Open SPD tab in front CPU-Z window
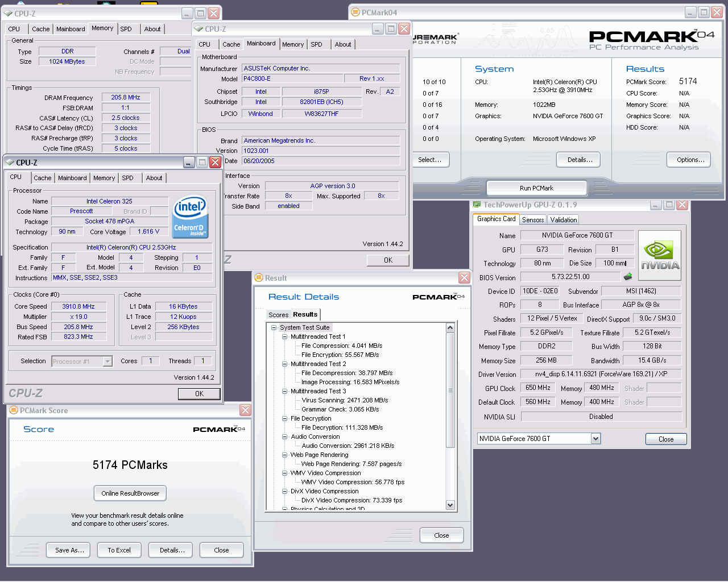 point(128,178)
